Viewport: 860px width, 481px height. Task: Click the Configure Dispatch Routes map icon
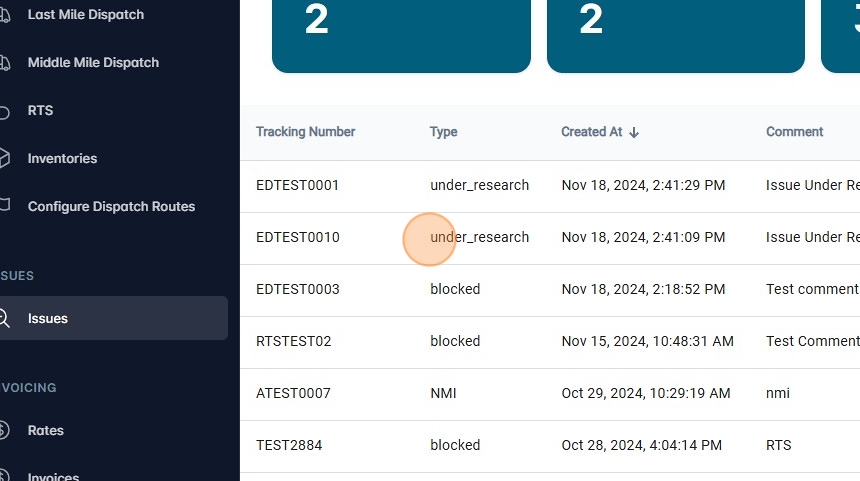tap(4, 207)
